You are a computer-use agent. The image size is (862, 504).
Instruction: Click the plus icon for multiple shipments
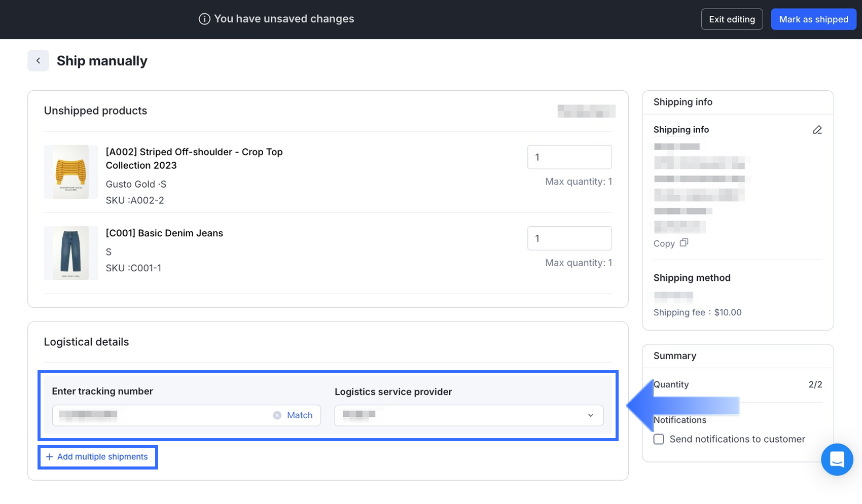49,457
